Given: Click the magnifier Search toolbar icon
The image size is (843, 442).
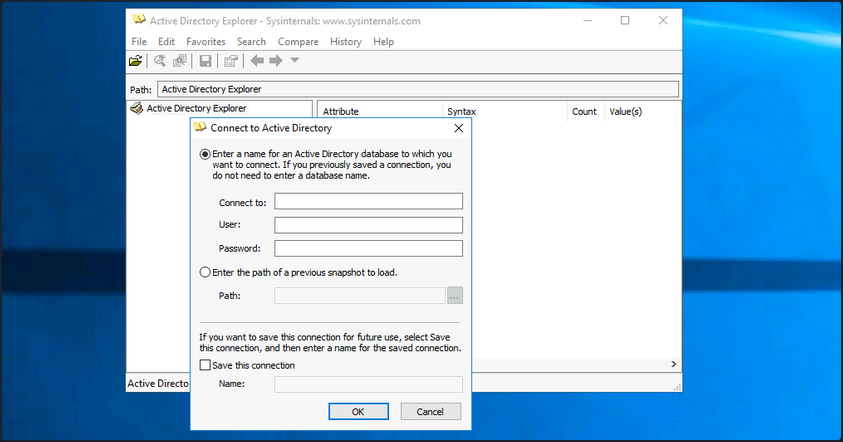Looking at the screenshot, I should click(x=160, y=62).
